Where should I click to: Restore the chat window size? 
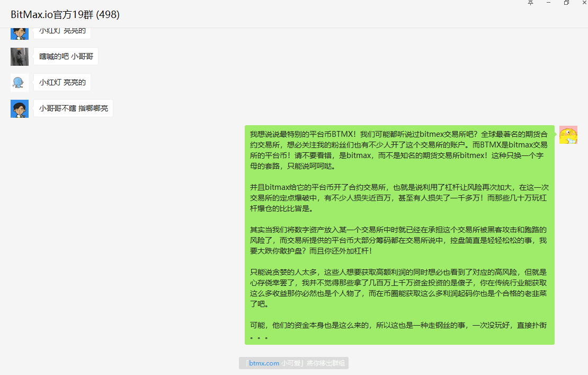tap(566, 3)
